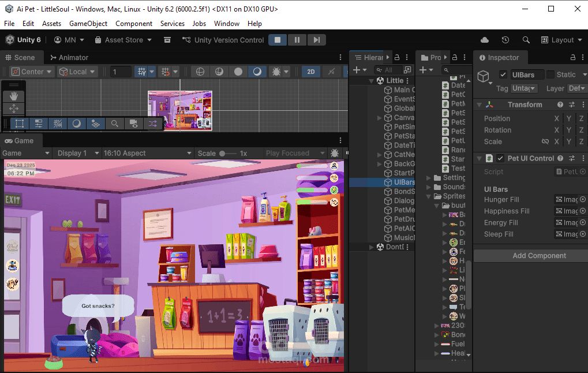
Task: Uncheck the UIBars active checkbox
Action: click(x=503, y=74)
